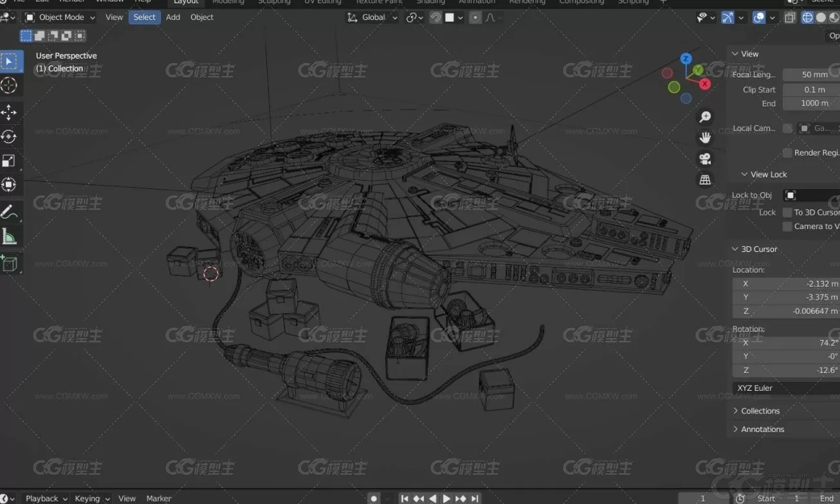Viewport: 840px width, 504px height.
Task: Click the Focal Length 50 mm field
Action: tap(811, 75)
